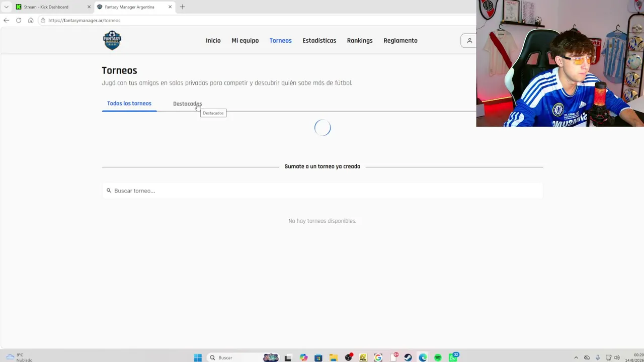Click 'Sumate a un torneo ya creado' heading
The image size is (644, 362).
point(323,166)
